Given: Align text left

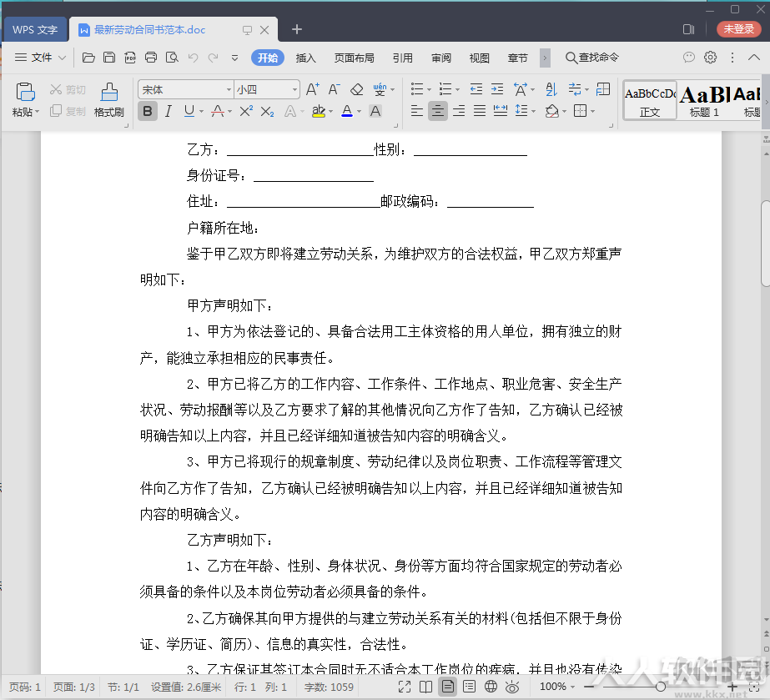Looking at the screenshot, I should [x=416, y=111].
